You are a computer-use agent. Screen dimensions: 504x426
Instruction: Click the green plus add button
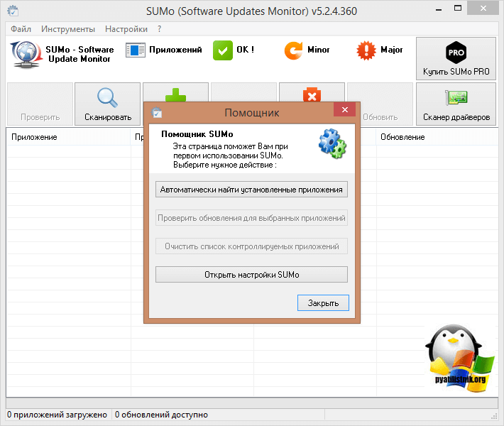point(175,92)
